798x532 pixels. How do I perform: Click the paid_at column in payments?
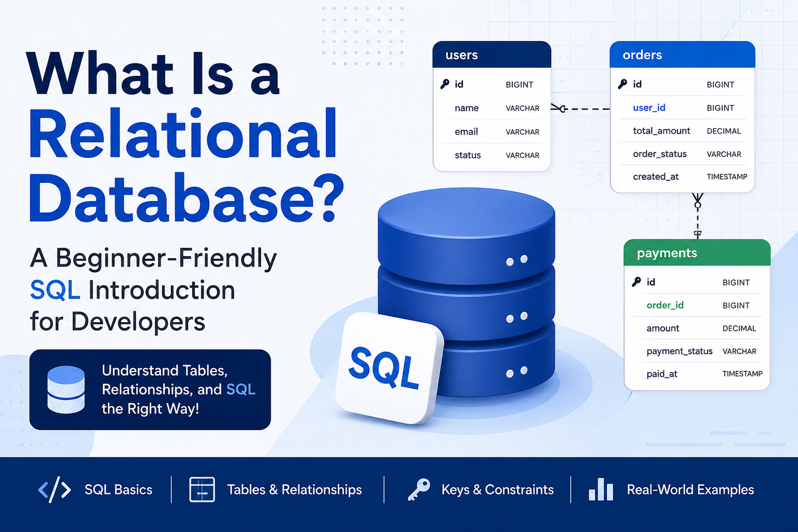click(662, 374)
